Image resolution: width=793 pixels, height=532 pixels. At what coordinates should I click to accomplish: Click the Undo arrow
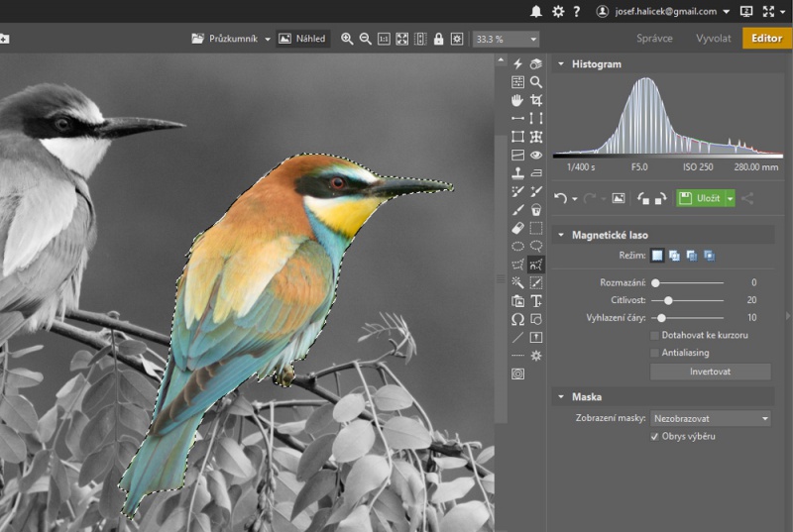(560, 198)
